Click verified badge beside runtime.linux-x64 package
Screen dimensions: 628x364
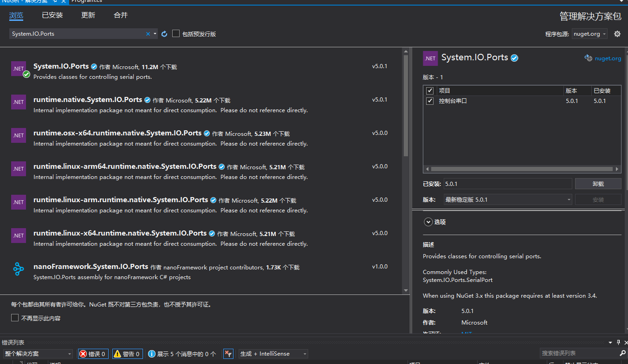212,234
